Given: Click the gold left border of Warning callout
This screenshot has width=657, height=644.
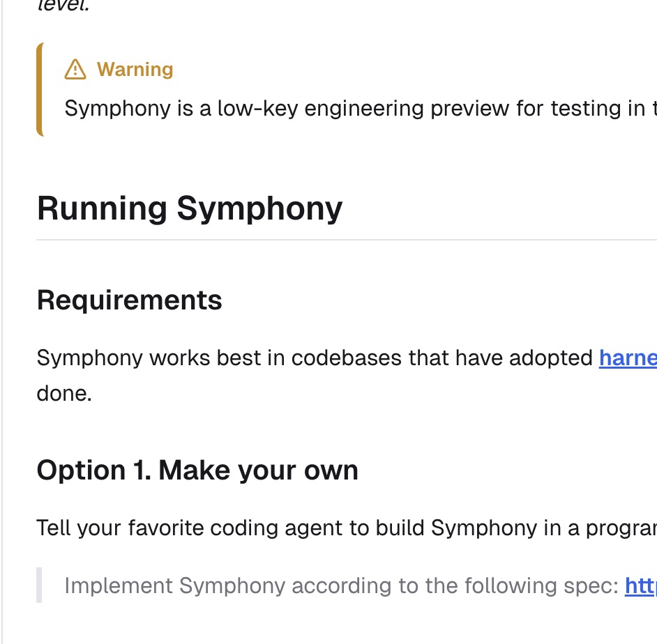Looking at the screenshot, I should (x=39, y=89).
